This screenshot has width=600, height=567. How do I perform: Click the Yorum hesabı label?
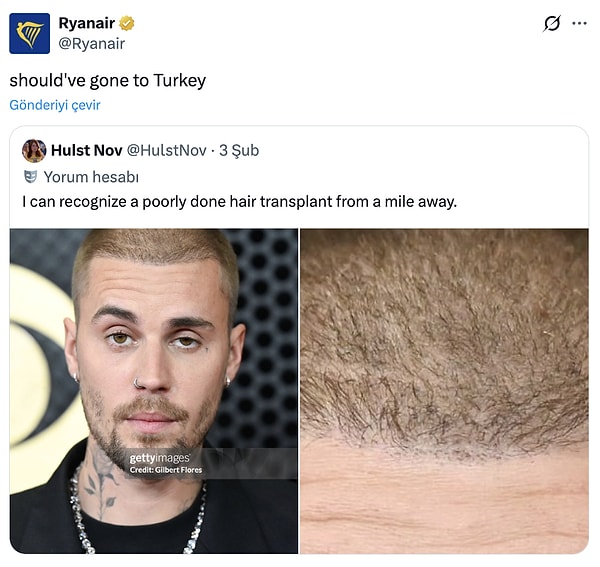click(91, 177)
